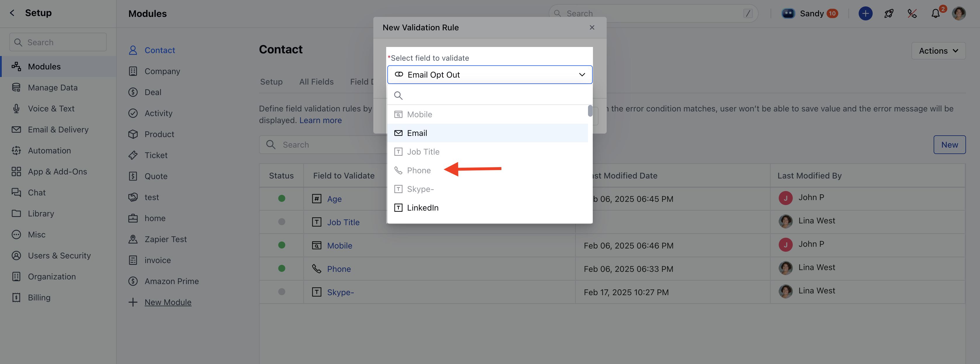Viewport: 980px width, 364px height.
Task: Click the rocket icon in top bar
Action: point(889,14)
